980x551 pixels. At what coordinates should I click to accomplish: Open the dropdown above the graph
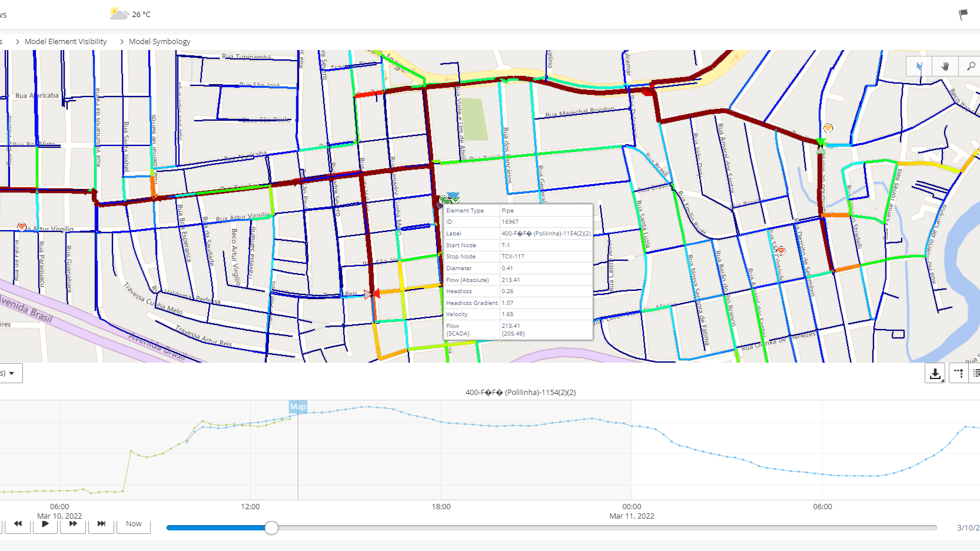pyautogui.click(x=11, y=373)
